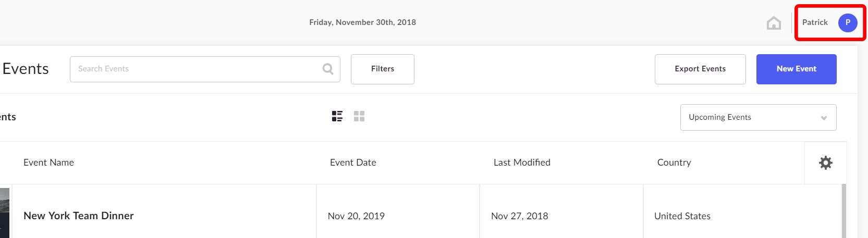Click Export Events button
Viewport: 868px width, 238px height.
click(x=700, y=69)
